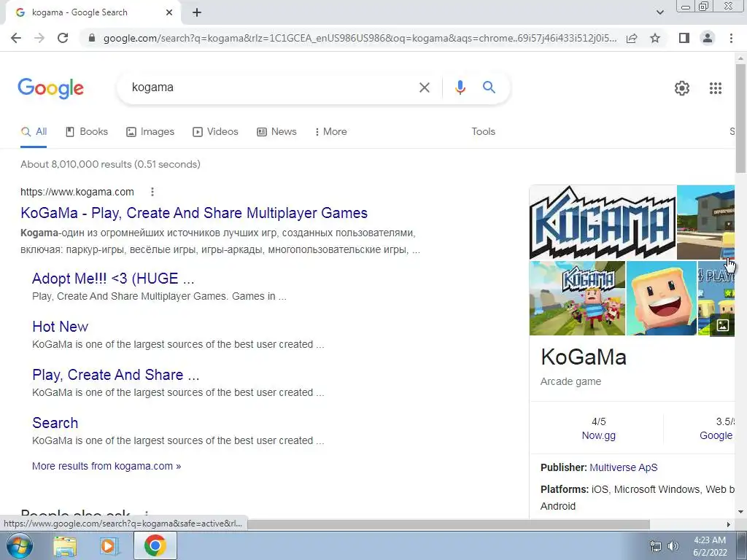Click the forward navigation arrow
Viewport: 747px width, 560px height.
pos(39,38)
